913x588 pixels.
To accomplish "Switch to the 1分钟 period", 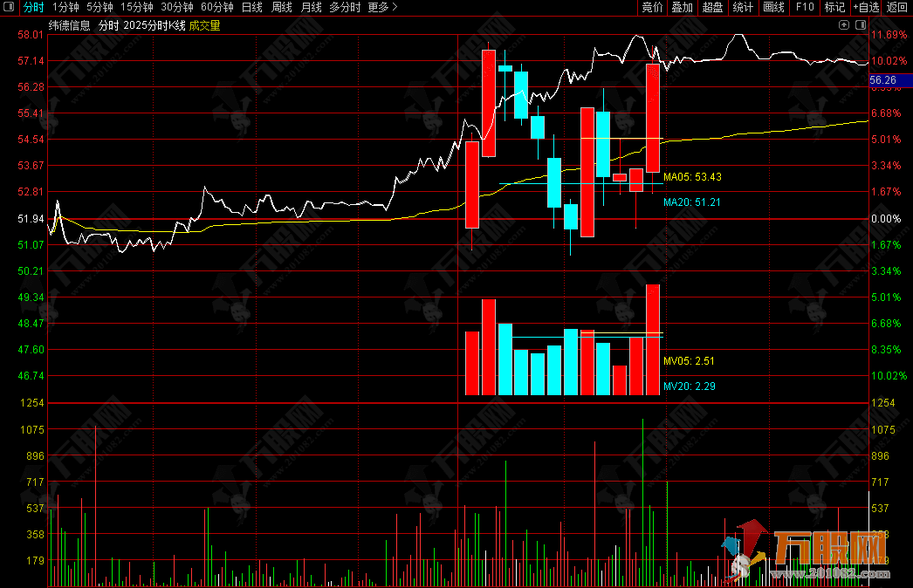I will click(x=65, y=7).
